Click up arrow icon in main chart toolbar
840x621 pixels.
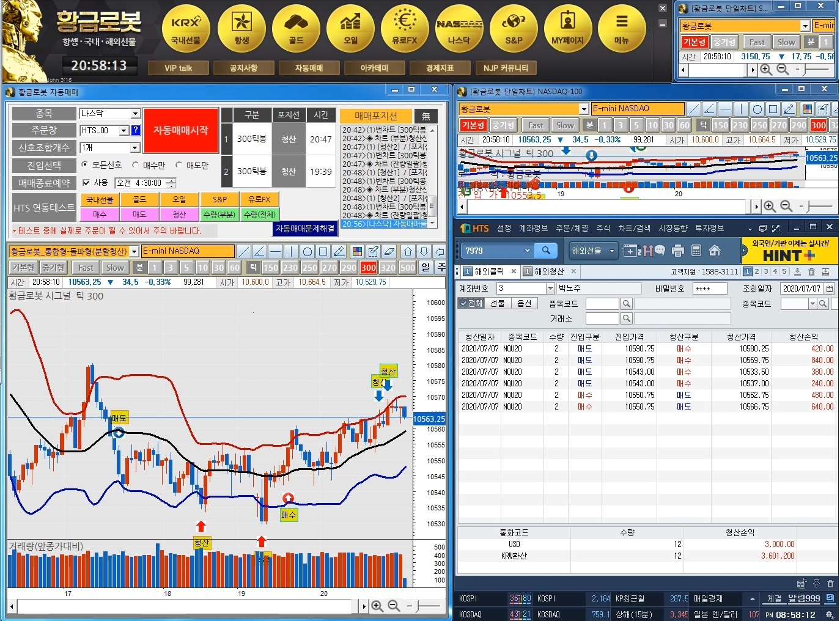click(408, 251)
